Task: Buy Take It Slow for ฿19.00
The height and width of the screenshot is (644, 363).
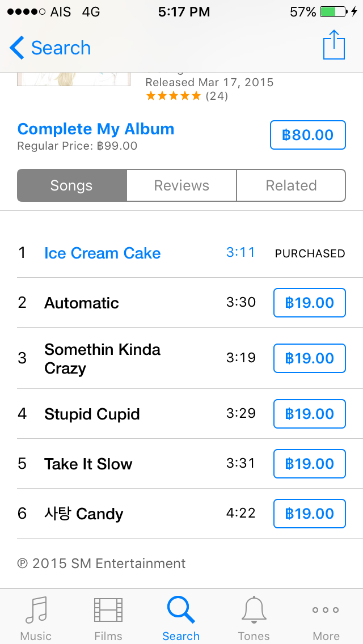Action: coord(309,464)
